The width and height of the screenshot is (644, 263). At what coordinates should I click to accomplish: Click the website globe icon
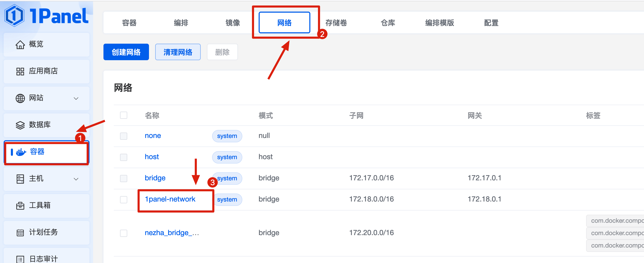(20, 98)
